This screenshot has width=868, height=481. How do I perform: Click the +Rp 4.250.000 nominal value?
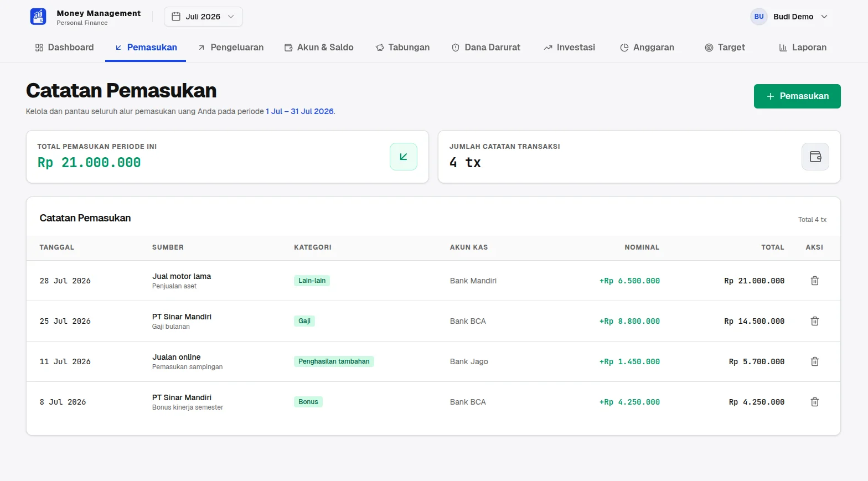[629, 402]
